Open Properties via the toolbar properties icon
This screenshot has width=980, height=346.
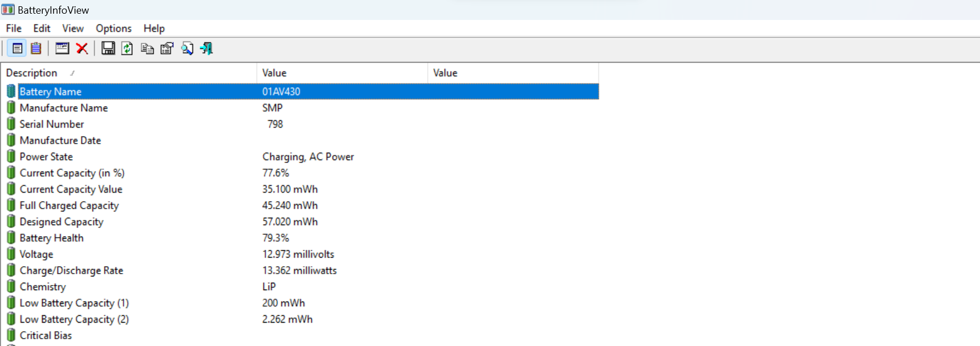pos(167,48)
